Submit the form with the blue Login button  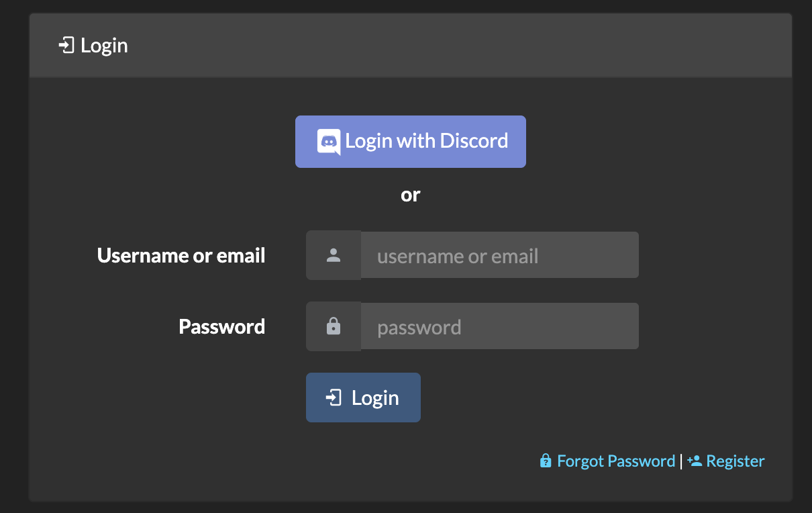coord(363,398)
